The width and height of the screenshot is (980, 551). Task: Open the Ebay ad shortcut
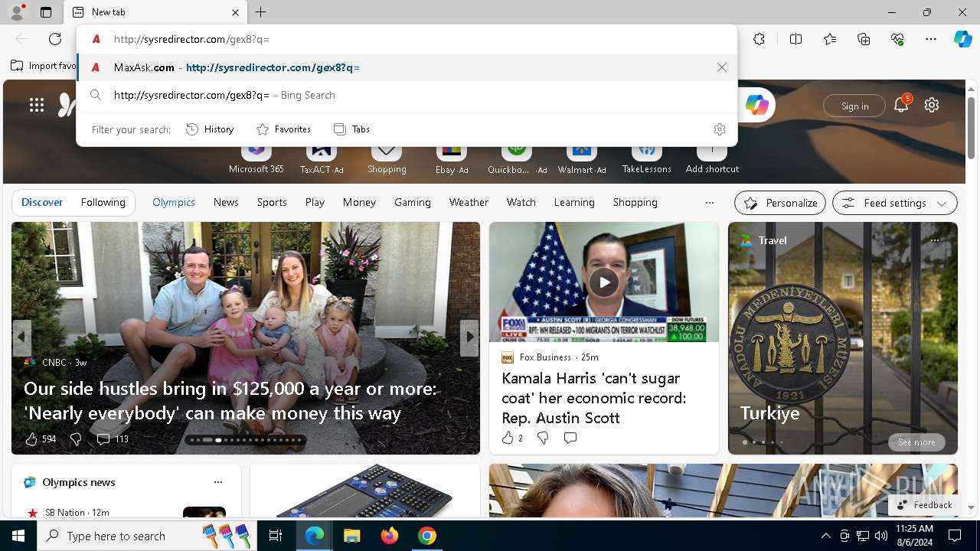452,160
